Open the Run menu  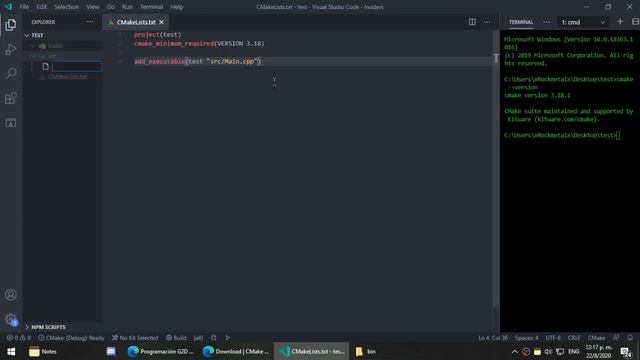127,7
